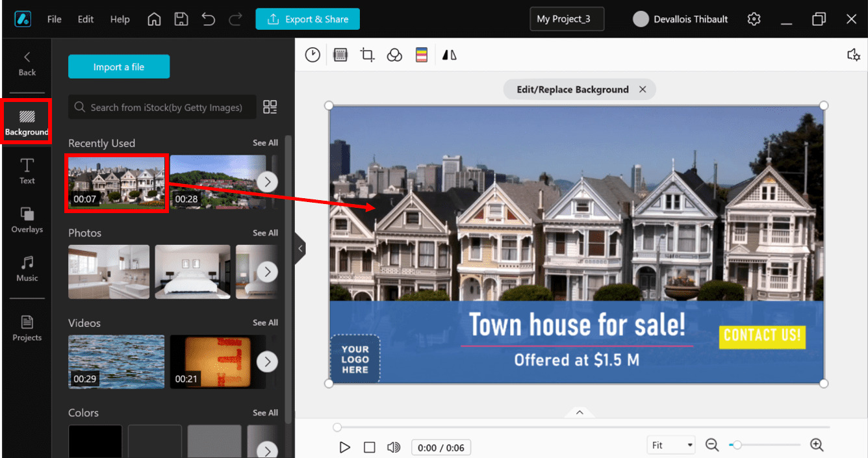Open the Edit menu
Image resolution: width=868 pixels, height=458 pixels.
(x=85, y=19)
